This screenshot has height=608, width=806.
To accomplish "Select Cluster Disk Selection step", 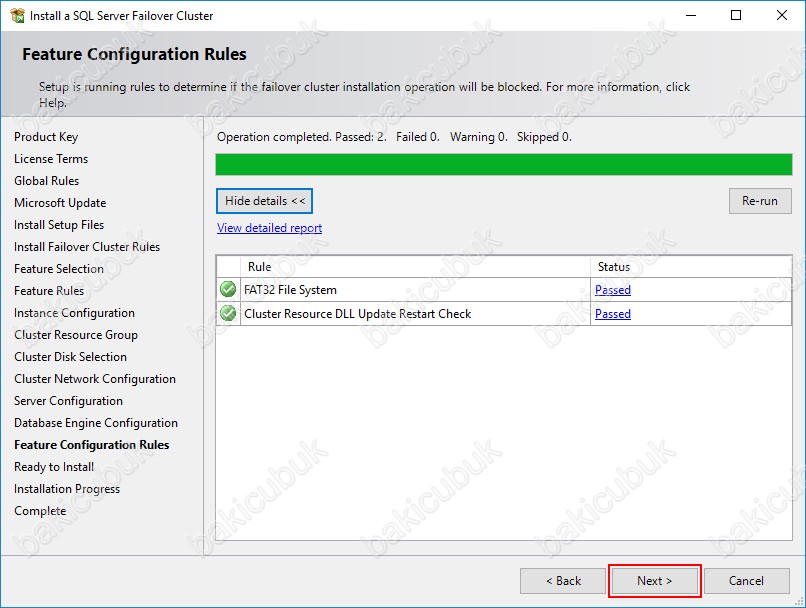I will 70,357.
